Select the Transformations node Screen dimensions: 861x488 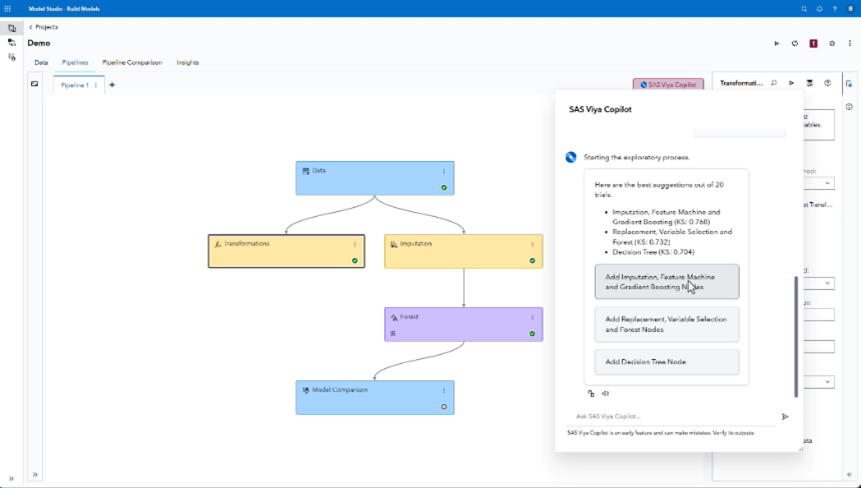(286, 251)
